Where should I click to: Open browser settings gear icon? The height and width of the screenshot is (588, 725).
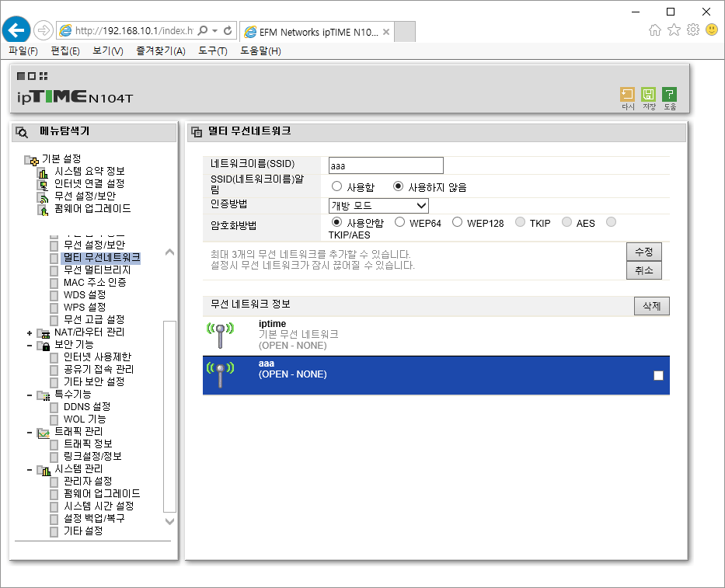[692, 30]
